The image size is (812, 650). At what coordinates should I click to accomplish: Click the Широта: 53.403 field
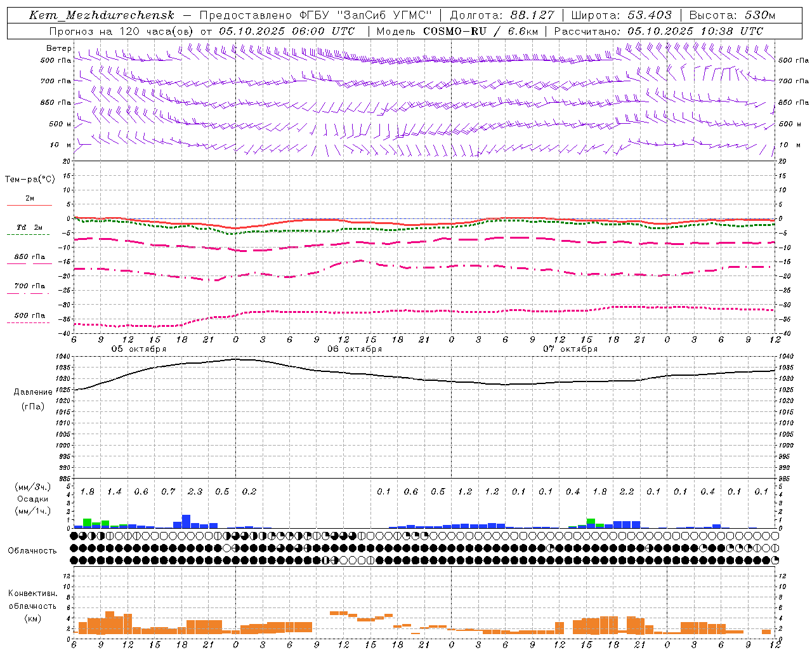pyautogui.click(x=621, y=15)
